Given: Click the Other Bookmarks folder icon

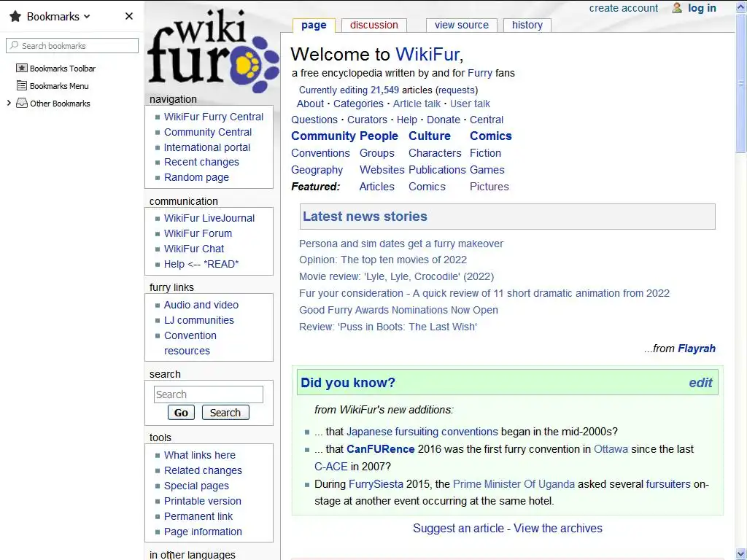Looking at the screenshot, I should click(x=21, y=104).
